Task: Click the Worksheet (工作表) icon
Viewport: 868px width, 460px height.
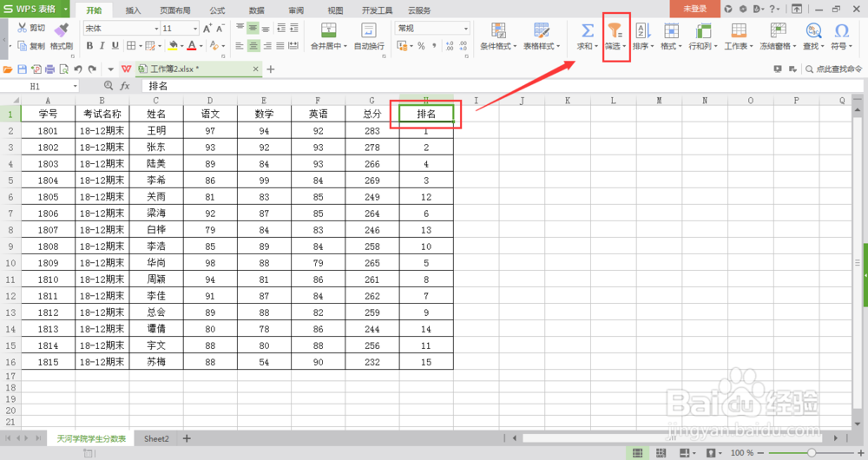Action: [739, 30]
